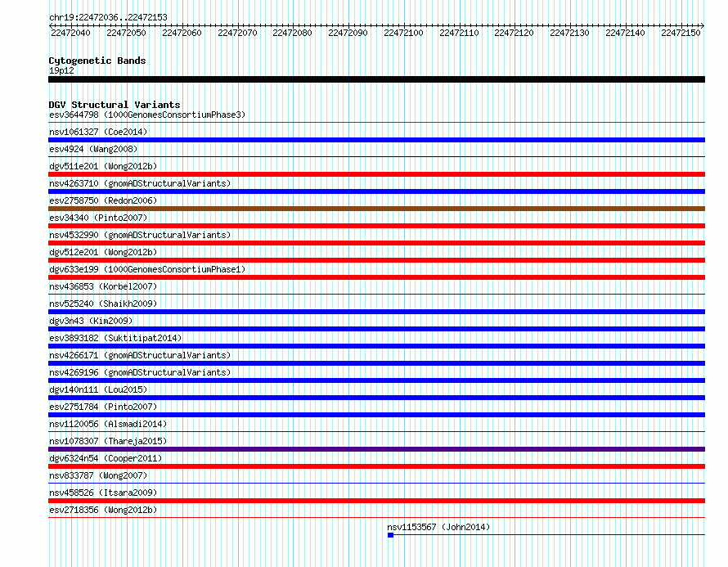The image size is (728, 567).
Task: Click ruler position 22472050
Action: pos(126,33)
